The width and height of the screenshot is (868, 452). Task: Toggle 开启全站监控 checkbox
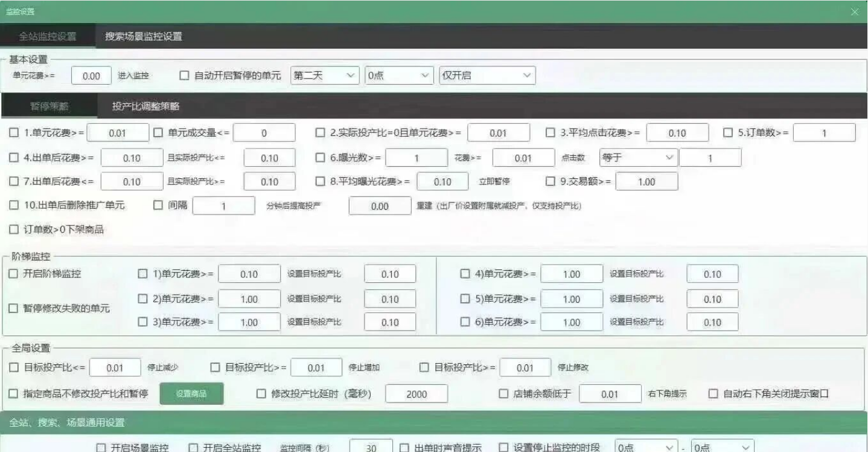click(193, 447)
